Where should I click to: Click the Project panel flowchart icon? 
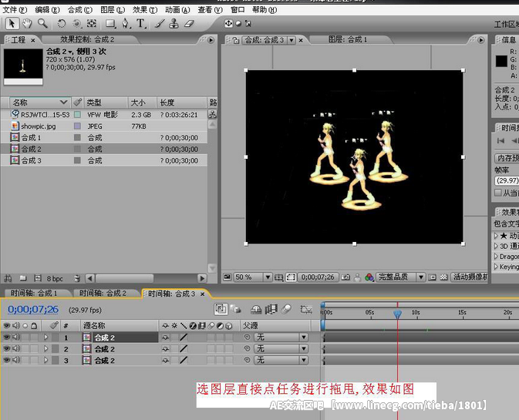click(212, 114)
